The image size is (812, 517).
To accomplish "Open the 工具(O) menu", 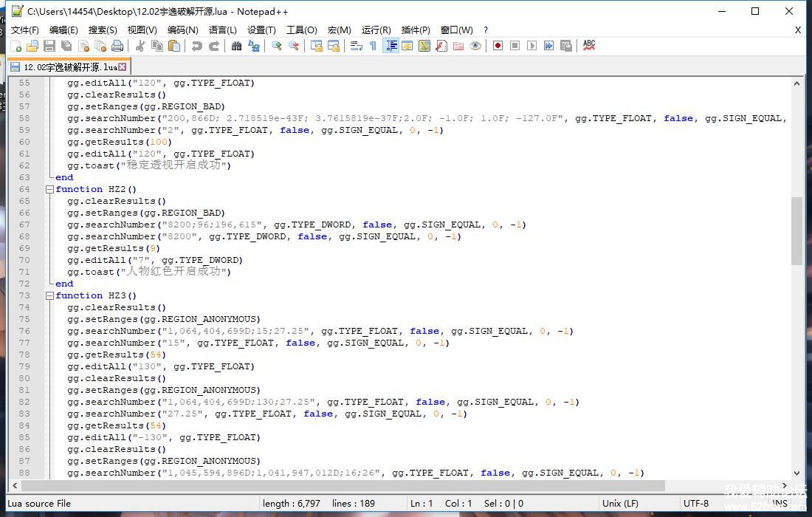I will [302, 30].
